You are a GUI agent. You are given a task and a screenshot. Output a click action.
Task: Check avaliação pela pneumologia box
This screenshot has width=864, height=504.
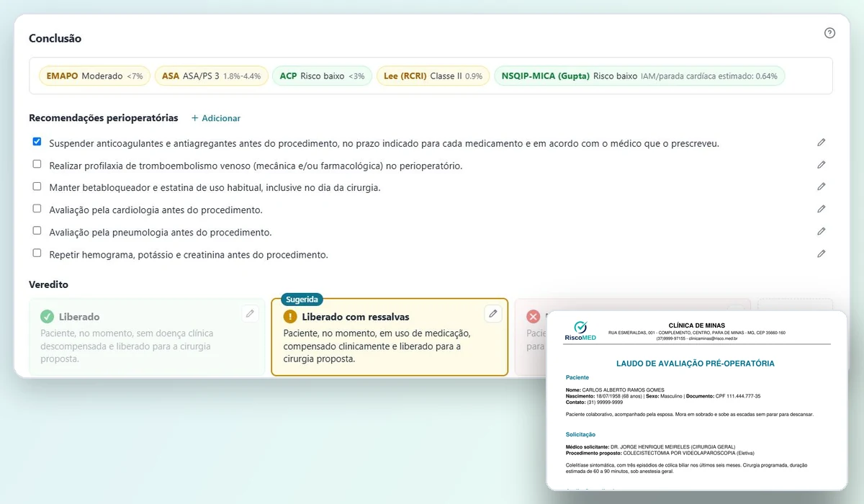point(37,231)
